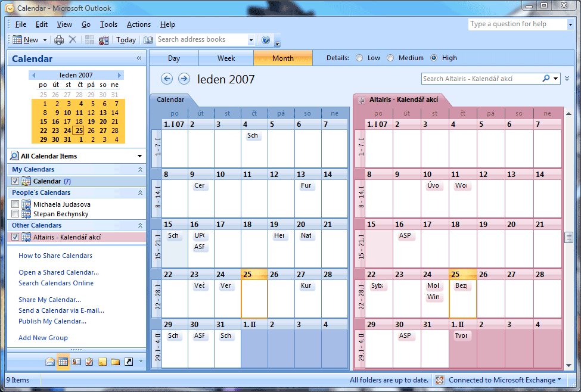Collapse the My Calendars group
The height and width of the screenshot is (392, 581).
pyautogui.click(x=140, y=169)
